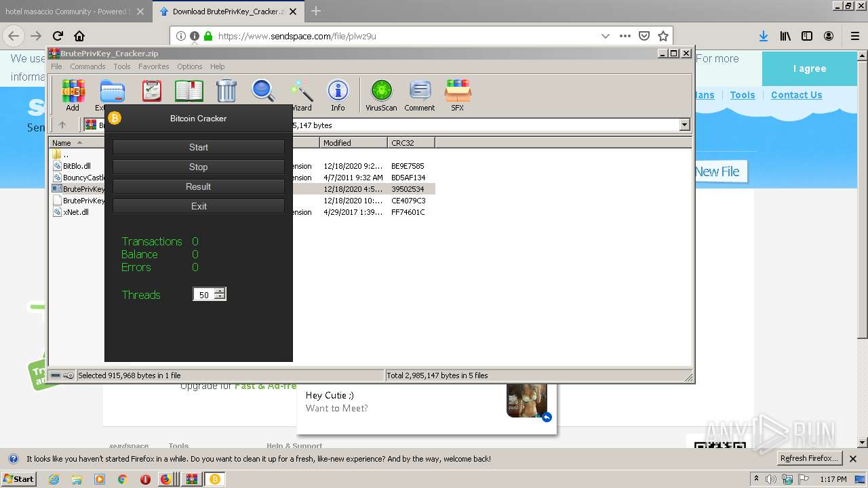This screenshot has height=488, width=868.
Task: Click page actions three-dot icon
Action: click(x=625, y=36)
